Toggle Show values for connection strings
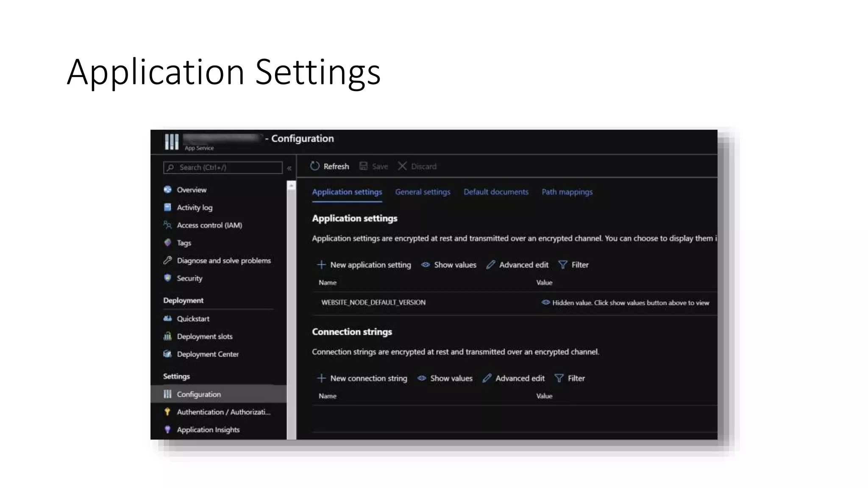The image size is (868, 488). tap(445, 378)
